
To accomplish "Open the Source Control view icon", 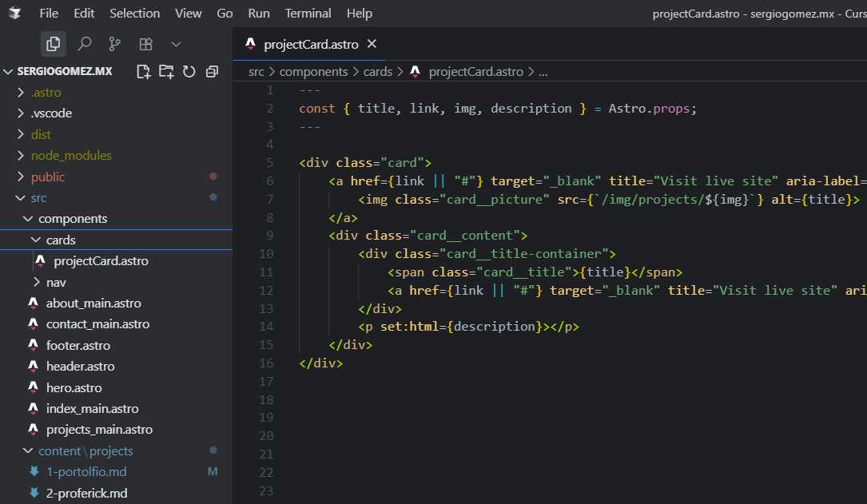I will 114,44.
